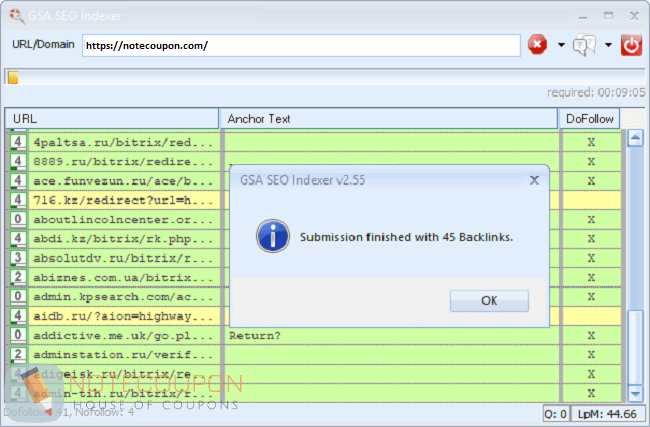Click PR badge 2 for abiznes.com.ua row
650x427 pixels.
(18, 277)
